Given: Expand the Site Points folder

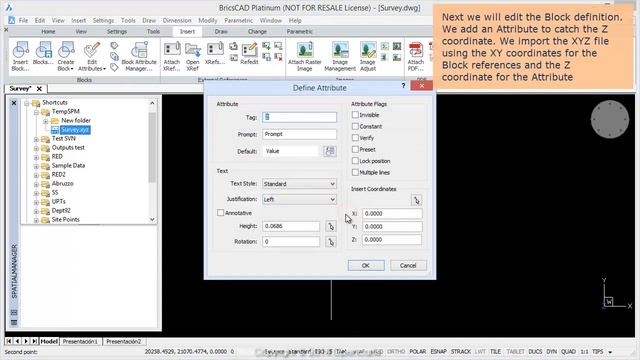Looking at the screenshot, I should coord(36,220).
